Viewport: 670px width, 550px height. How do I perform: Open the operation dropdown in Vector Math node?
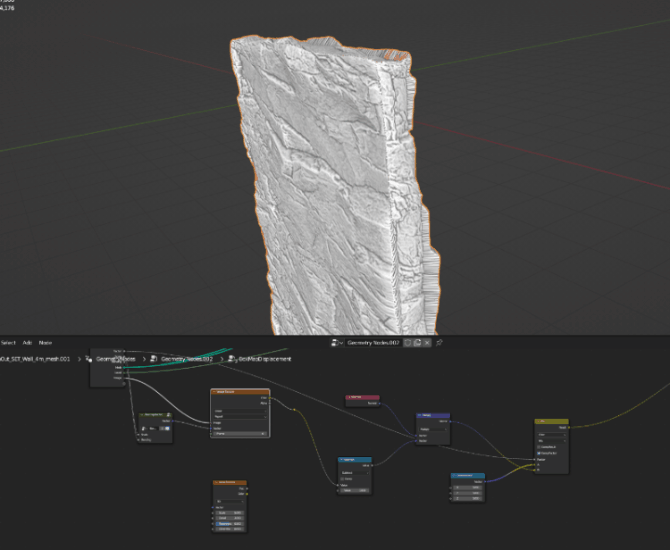433,429
